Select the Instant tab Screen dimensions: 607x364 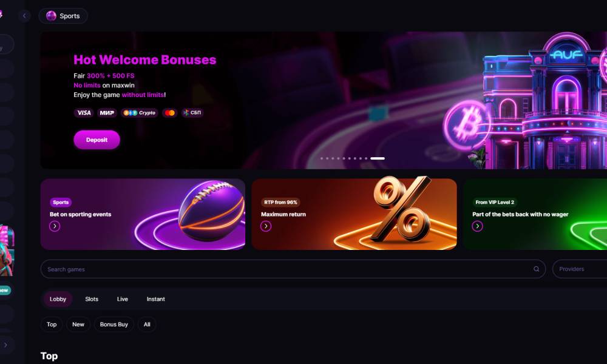pyautogui.click(x=155, y=299)
